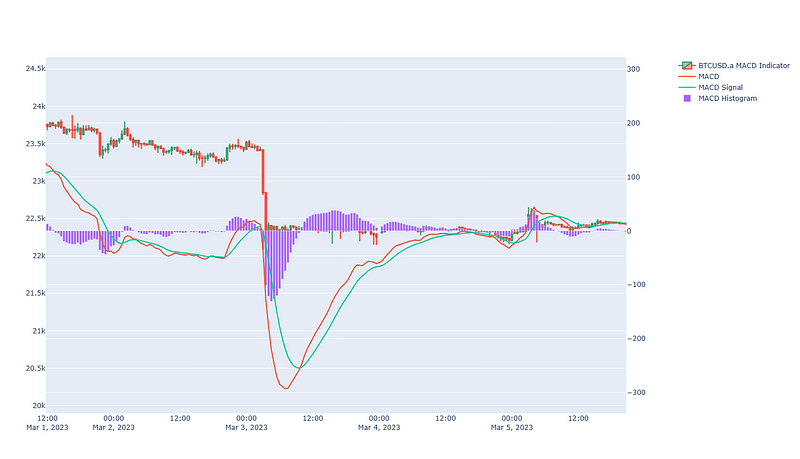Screen dimensions: 800x459
Task: Toggle BTCUSD.a MACD Indicator trace visibility
Action: pos(744,65)
